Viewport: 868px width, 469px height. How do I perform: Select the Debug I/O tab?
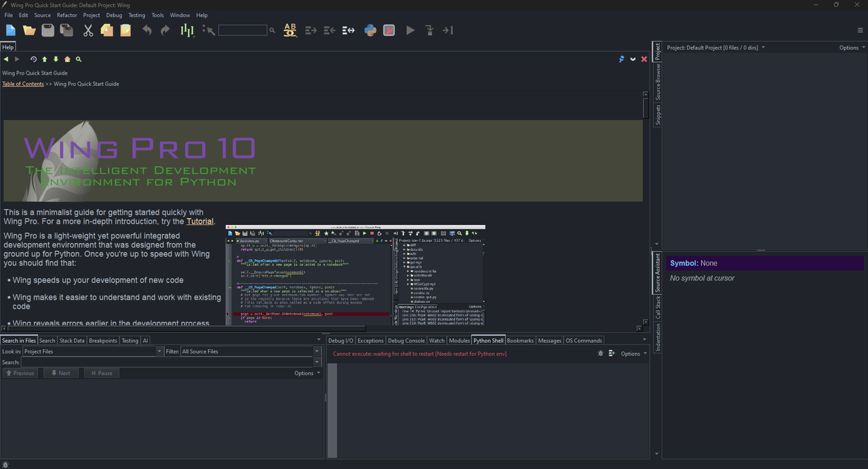click(x=340, y=341)
